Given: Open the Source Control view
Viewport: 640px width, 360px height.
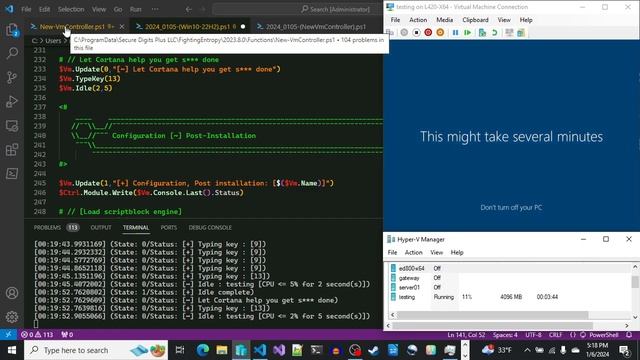Looking at the screenshot, I should click(12, 78).
